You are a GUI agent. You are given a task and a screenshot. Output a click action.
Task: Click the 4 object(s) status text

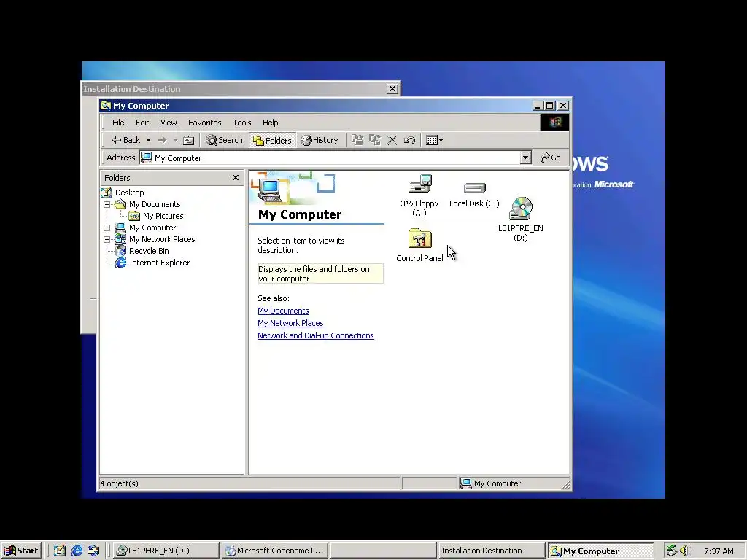(119, 483)
